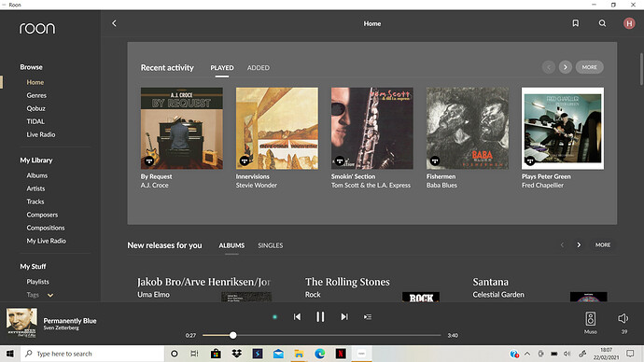This screenshot has height=362, width=644.
Task: Open artist link Baba Blues
Action: pyautogui.click(x=441, y=185)
